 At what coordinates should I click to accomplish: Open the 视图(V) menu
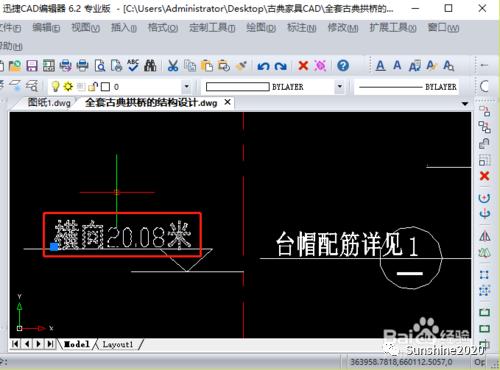(x=85, y=28)
